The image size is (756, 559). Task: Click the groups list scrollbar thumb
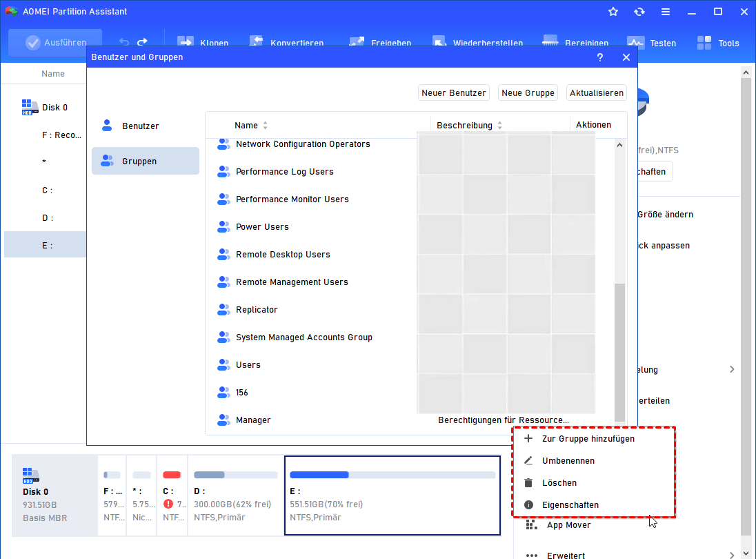point(619,353)
